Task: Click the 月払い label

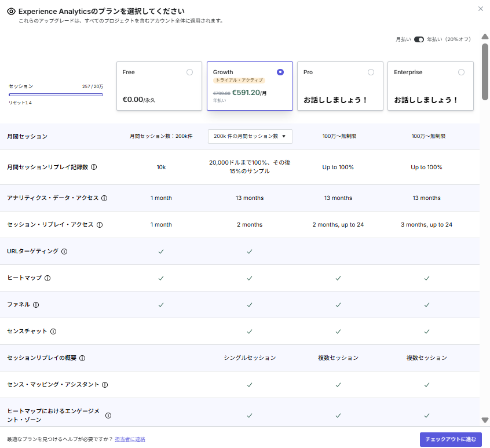Action: click(x=403, y=39)
